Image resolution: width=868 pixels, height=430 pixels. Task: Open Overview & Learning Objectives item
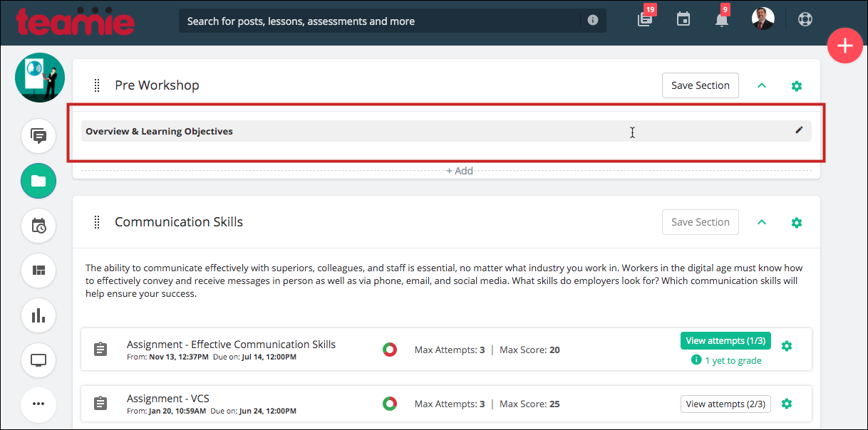click(446, 131)
